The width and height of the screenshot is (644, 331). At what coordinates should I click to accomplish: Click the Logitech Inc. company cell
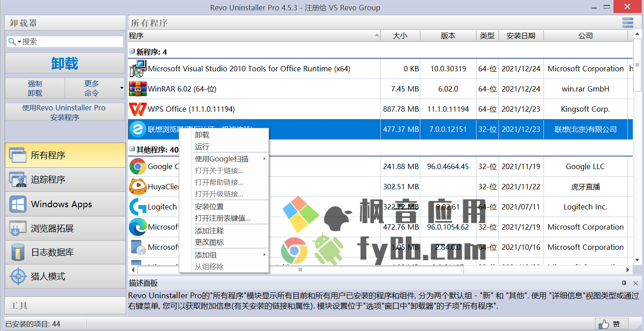click(586, 207)
